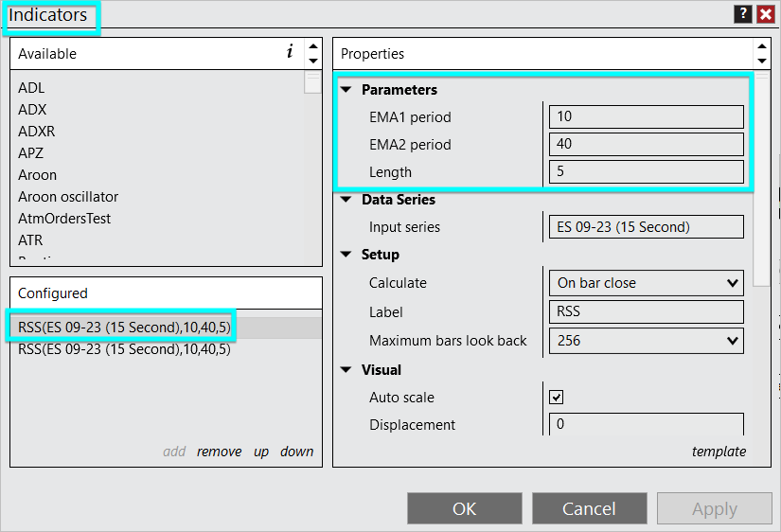Click the remove link
The height and width of the screenshot is (532, 781).
pyautogui.click(x=219, y=452)
